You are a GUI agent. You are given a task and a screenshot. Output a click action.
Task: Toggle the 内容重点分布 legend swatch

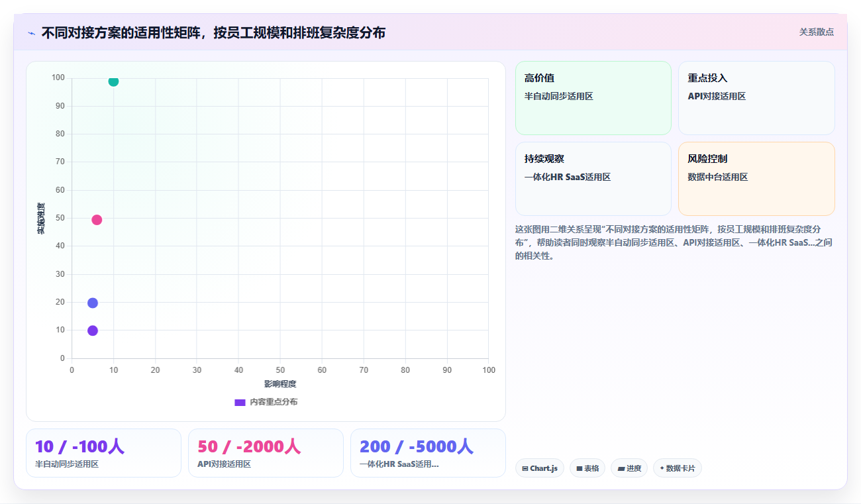pyautogui.click(x=240, y=402)
